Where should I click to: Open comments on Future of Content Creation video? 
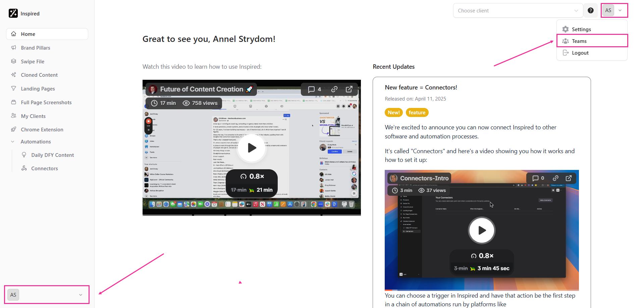point(315,89)
